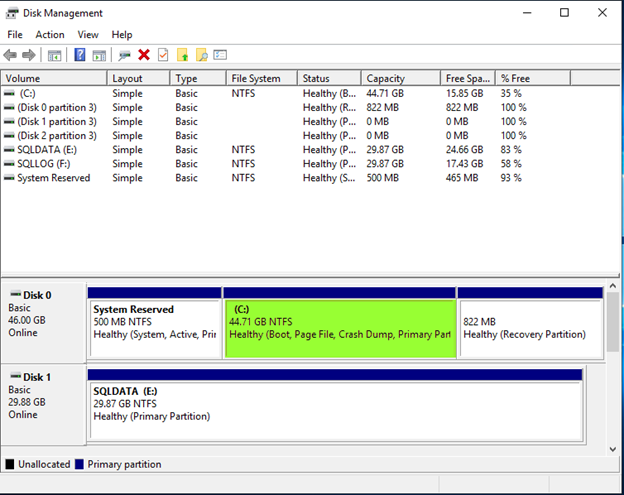Click the 44.71 GB capacity cell

point(385,94)
